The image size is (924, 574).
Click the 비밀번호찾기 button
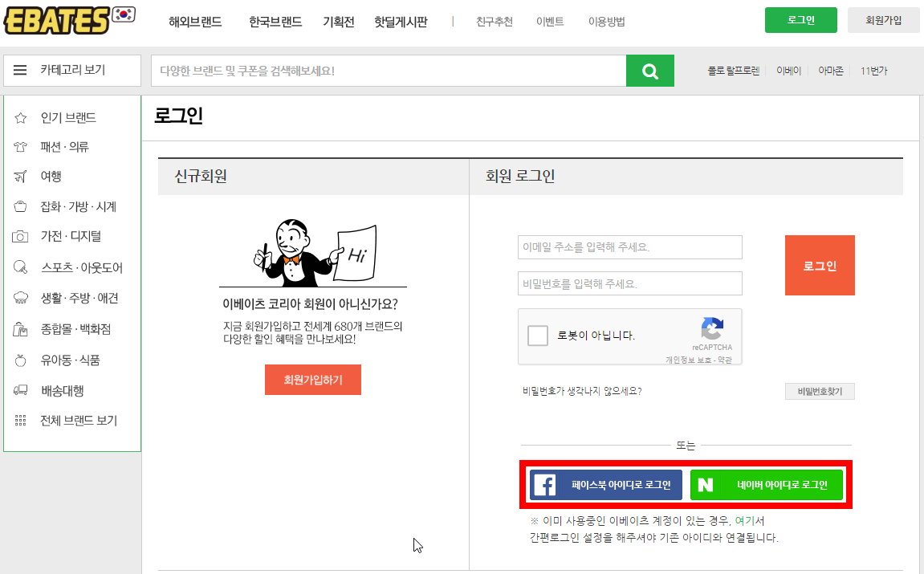click(820, 392)
